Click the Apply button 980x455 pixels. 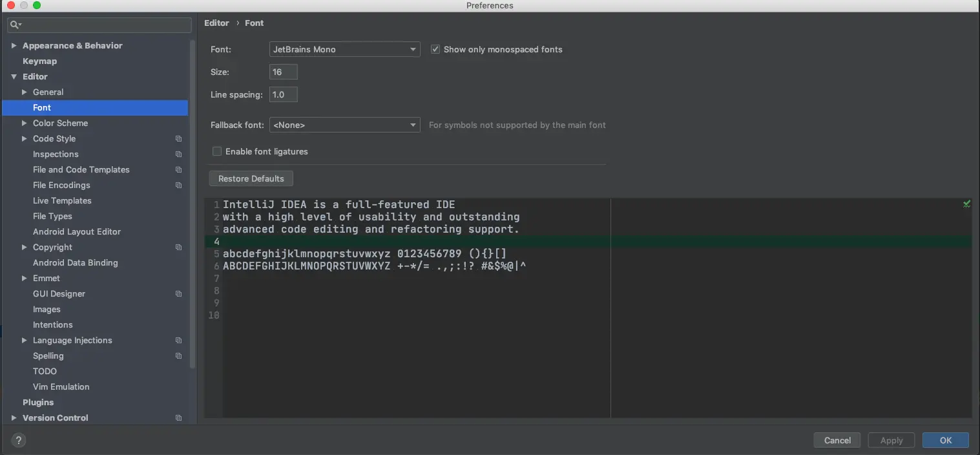(891, 440)
